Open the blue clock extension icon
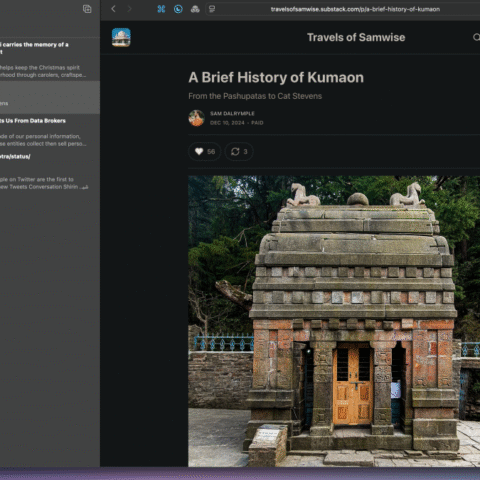Screen dimensions: 480x480 click(178, 9)
